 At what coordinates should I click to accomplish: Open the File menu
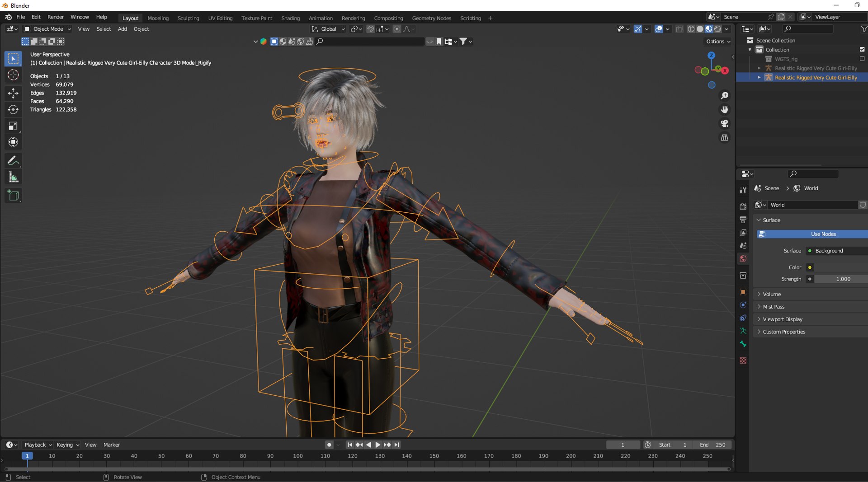click(x=20, y=17)
